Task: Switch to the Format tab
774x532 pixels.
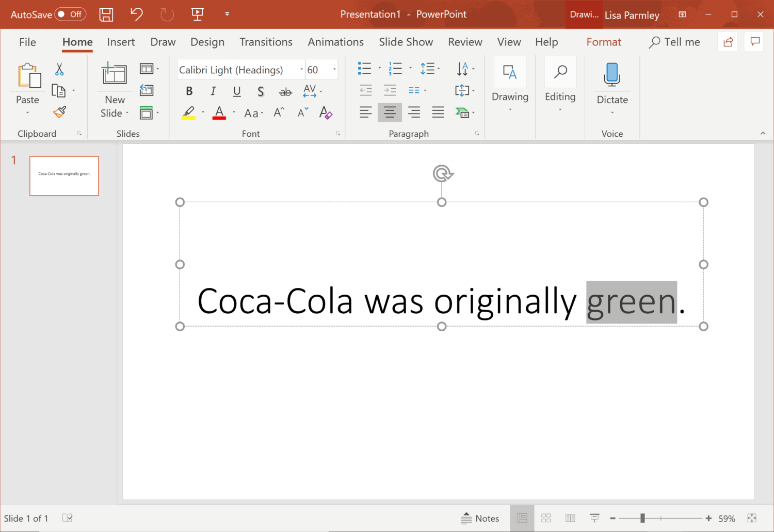Action: [x=604, y=42]
